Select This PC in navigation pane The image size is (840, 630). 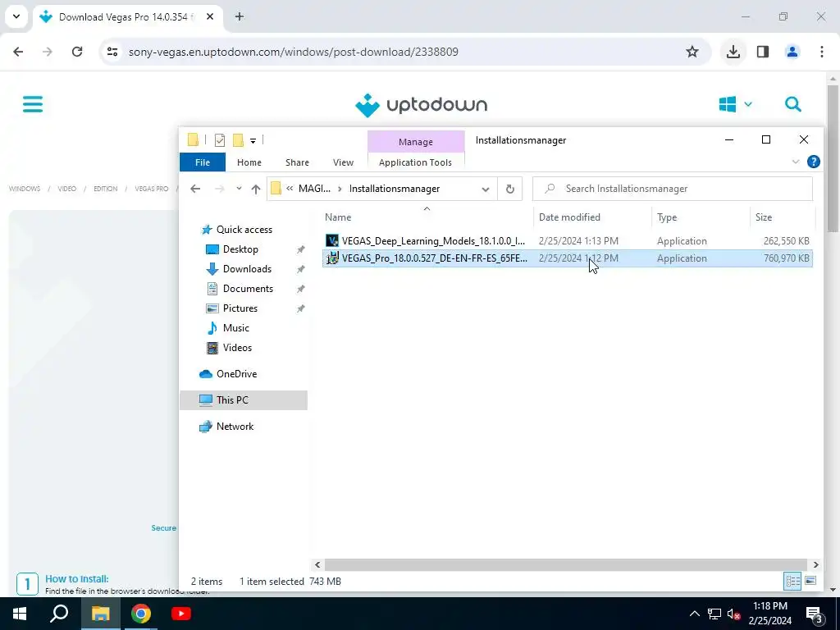pos(243,400)
